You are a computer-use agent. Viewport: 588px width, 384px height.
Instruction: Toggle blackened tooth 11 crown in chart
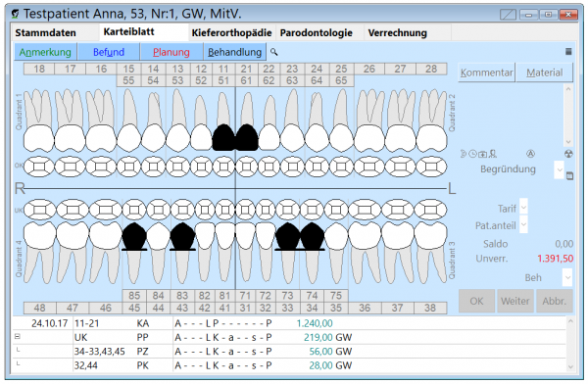pos(223,137)
